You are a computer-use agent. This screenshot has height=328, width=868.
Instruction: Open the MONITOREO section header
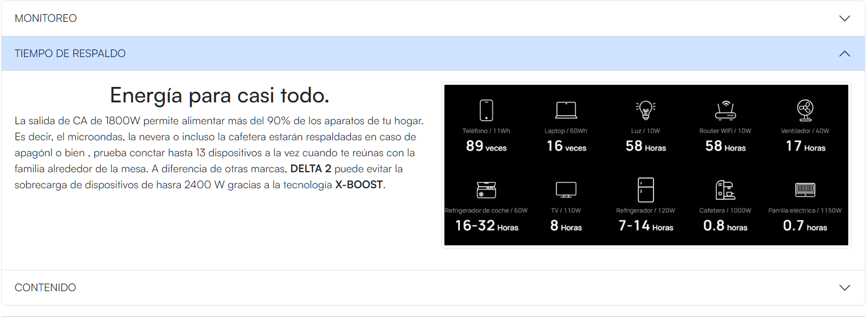coord(433,18)
